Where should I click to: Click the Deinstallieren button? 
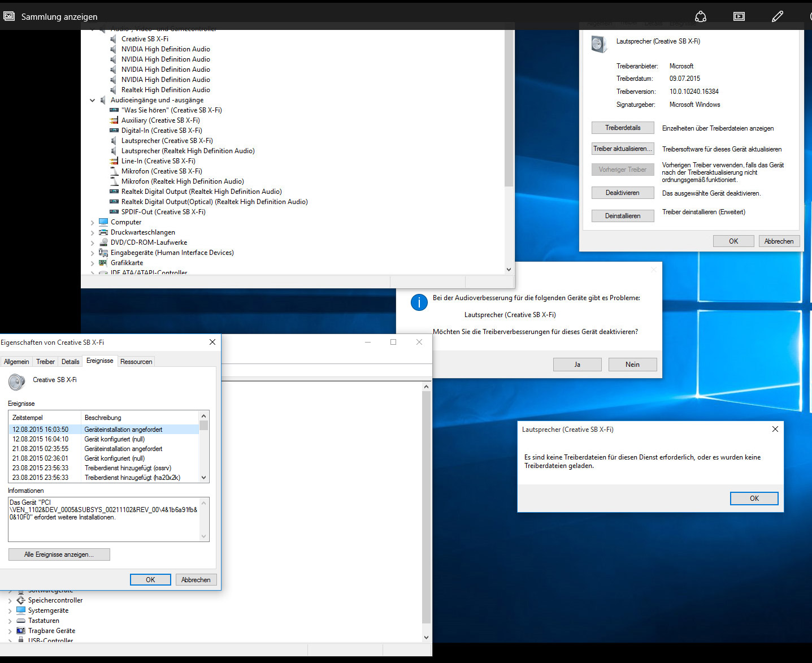(x=623, y=216)
